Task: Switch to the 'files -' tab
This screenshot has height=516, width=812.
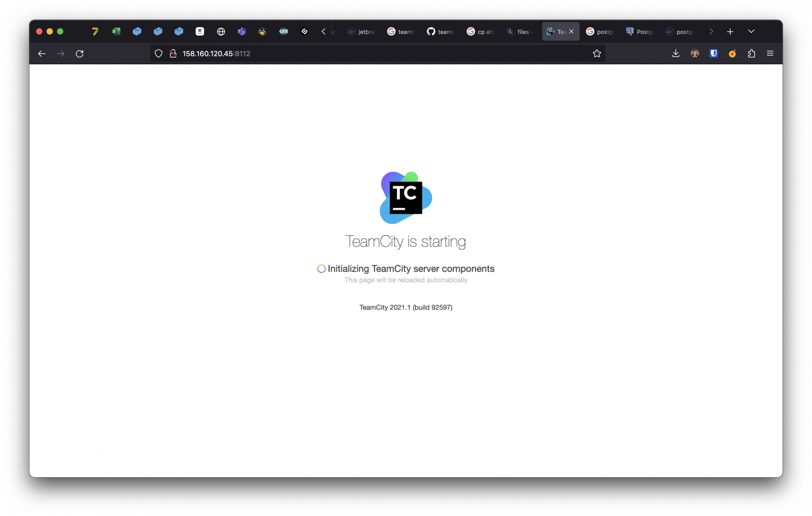Action: [520, 31]
